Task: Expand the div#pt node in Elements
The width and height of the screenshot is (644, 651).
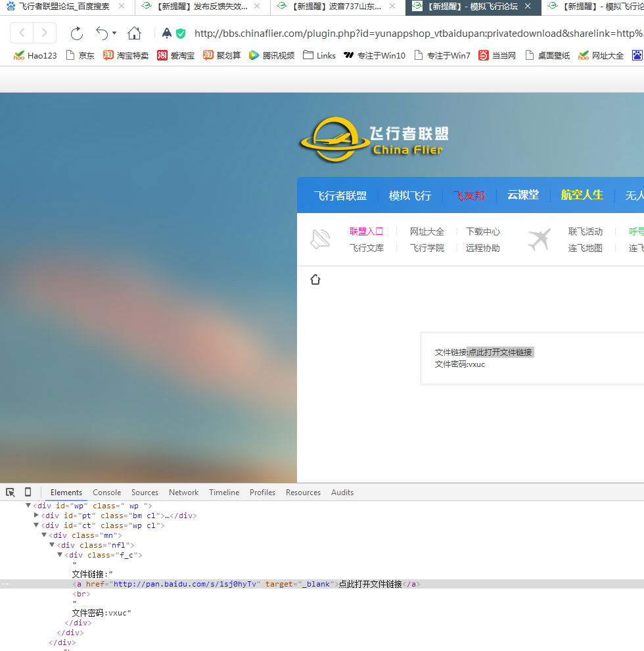Action: (x=37, y=515)
